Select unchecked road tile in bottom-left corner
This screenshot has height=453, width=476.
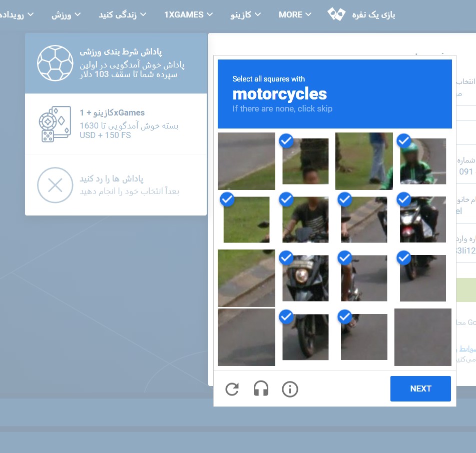[246, 337]
